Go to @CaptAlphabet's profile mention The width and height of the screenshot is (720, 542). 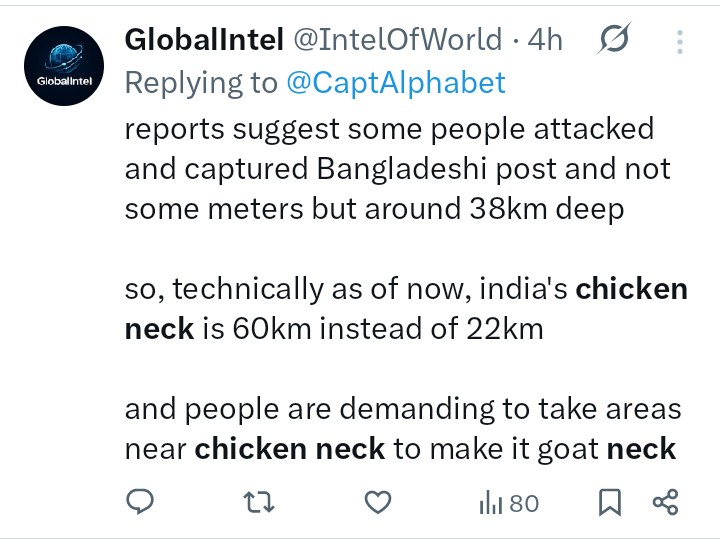pos(396,83)
